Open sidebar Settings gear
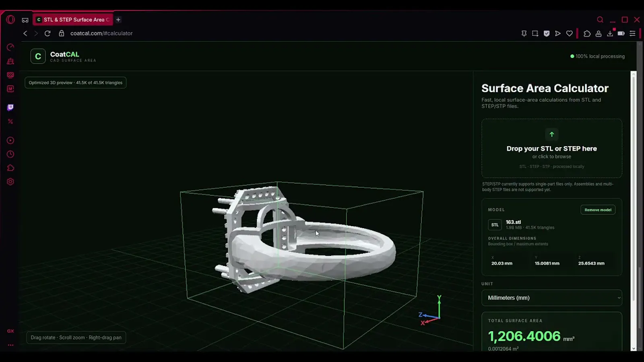The width and height of the screenshot is (644, 362). point(10,181)
